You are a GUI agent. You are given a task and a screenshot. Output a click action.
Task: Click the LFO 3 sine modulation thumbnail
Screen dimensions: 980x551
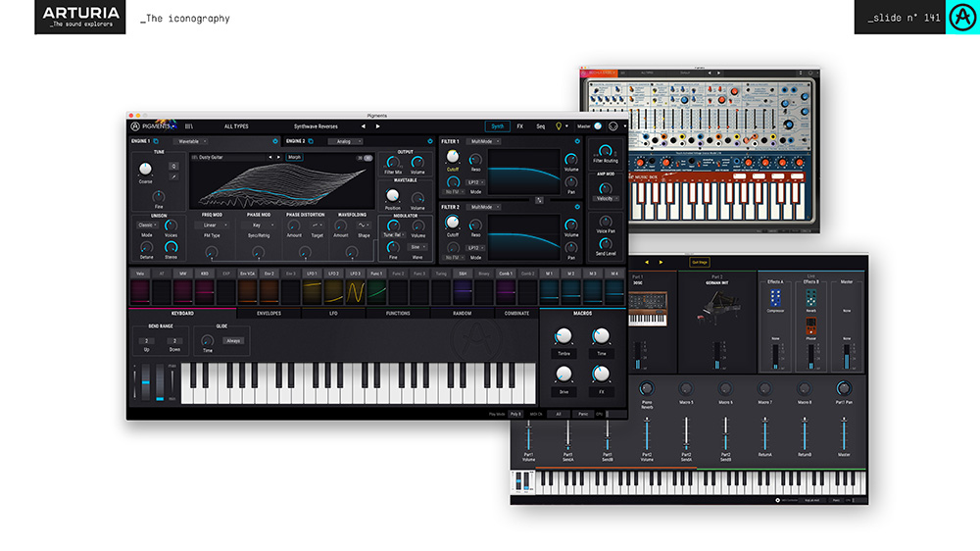[355, 291]
